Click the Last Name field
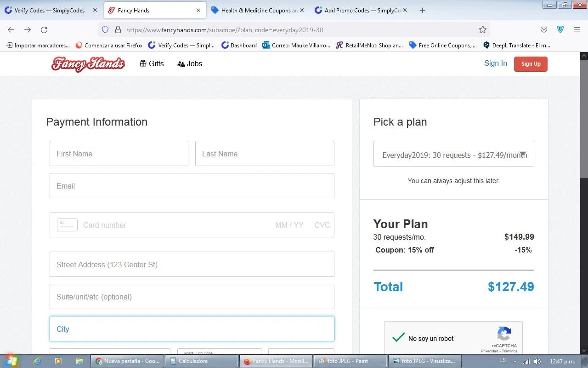Viewport: 588px width, 368px height. [x=265, y=154]
